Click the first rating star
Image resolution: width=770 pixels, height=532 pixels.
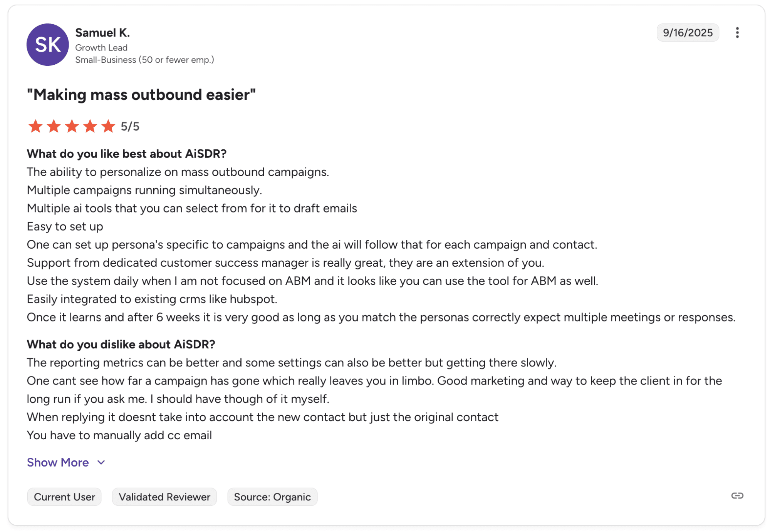35,126
